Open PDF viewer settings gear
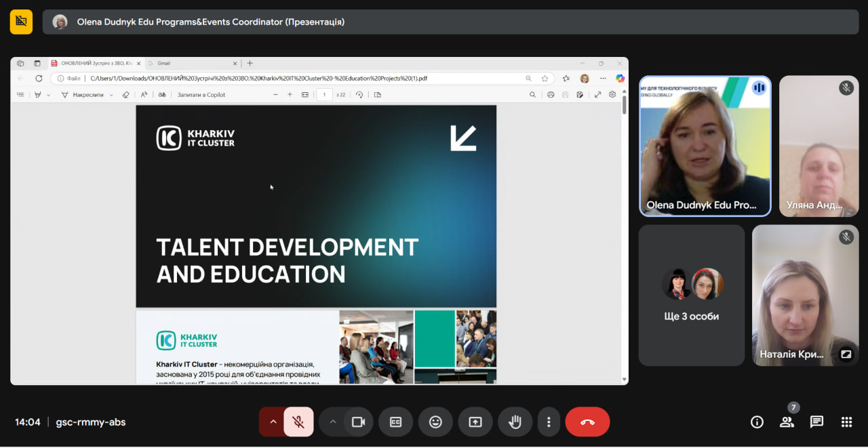Image resolution: width=868 pixels, height=448 pixels. [612, 95]
